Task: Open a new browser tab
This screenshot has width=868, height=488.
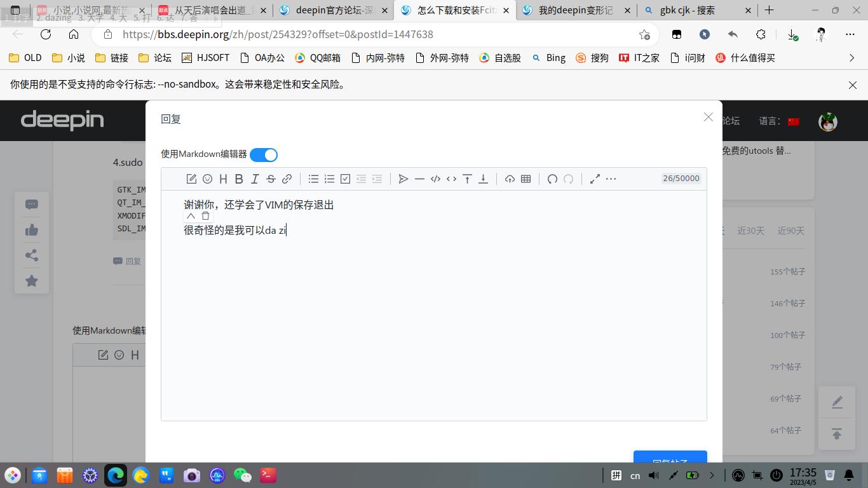Action: tap(769, 10)
